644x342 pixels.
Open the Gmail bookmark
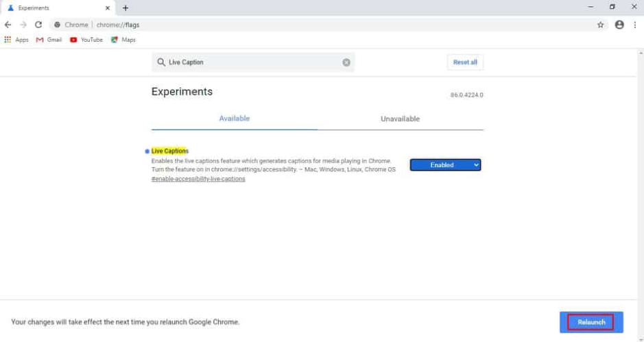[49, 40]
